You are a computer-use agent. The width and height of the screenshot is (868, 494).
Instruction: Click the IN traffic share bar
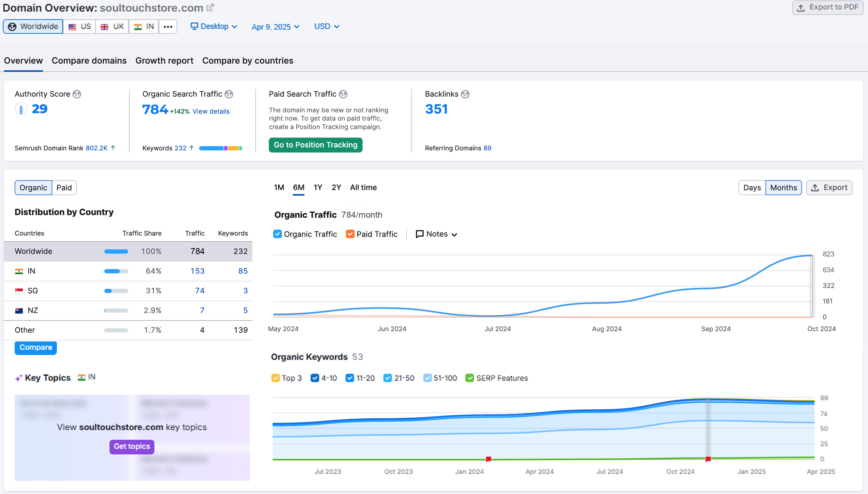pyautogui.click(x=116, y=271)
